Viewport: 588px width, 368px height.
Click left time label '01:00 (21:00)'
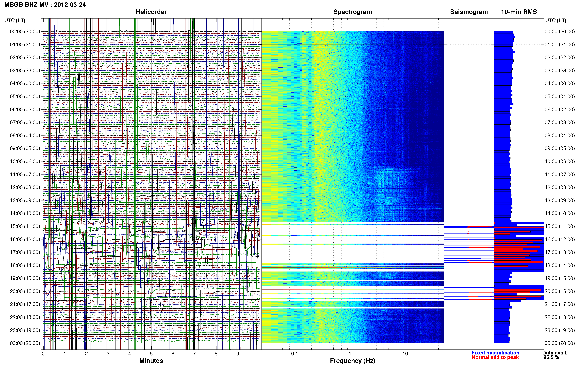(x=25, y=45)
